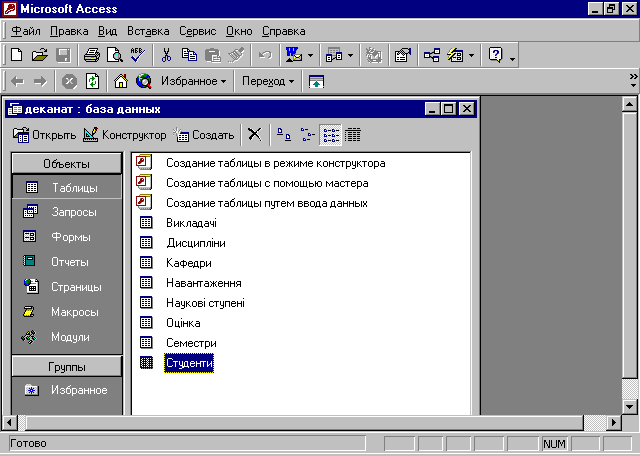640x456 pixels.
Task: Click the Создать button
Action: click(204, 135)
